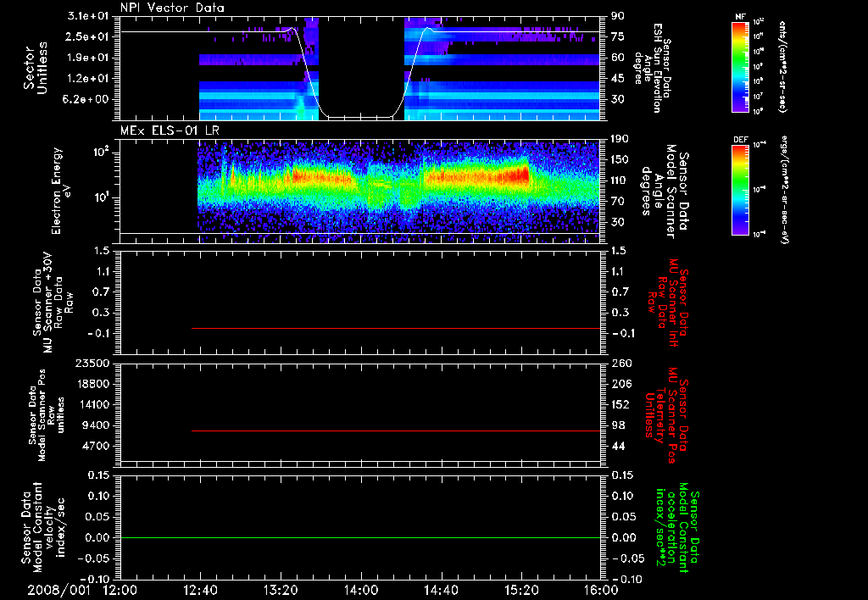868x600 pixels.
Task: Click the 13:20 time tick label
Action: pos(281,590)
